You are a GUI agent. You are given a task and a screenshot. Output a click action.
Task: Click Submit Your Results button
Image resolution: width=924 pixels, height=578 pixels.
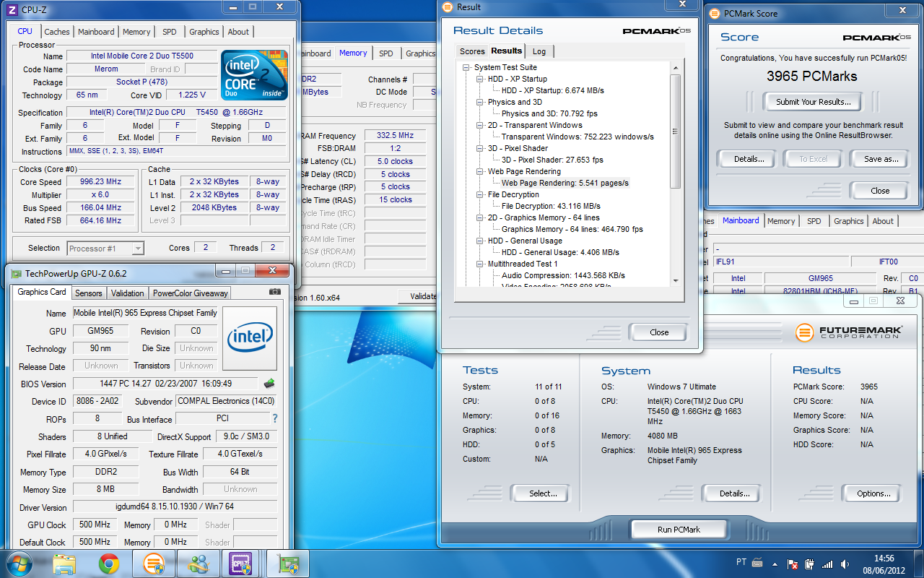click(x=814, y=102)
